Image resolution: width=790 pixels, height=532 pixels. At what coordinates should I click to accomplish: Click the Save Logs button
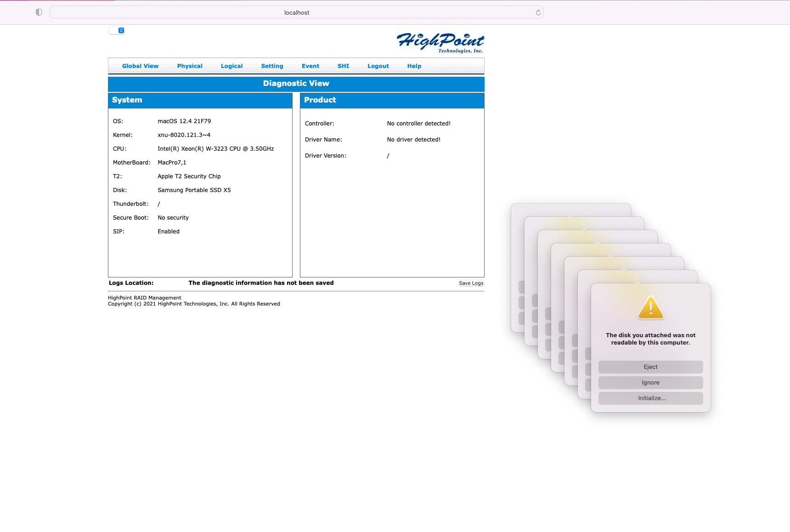(471, 283)
